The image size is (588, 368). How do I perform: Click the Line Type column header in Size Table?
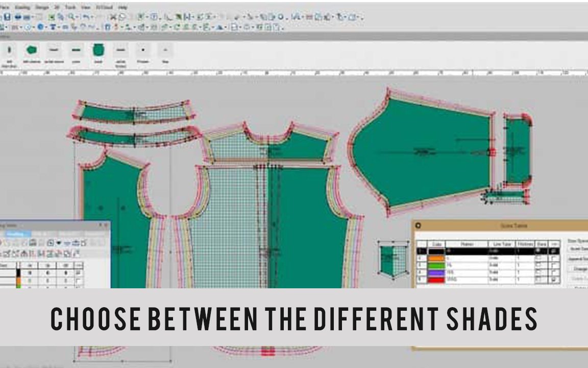[x=502, y=244]
